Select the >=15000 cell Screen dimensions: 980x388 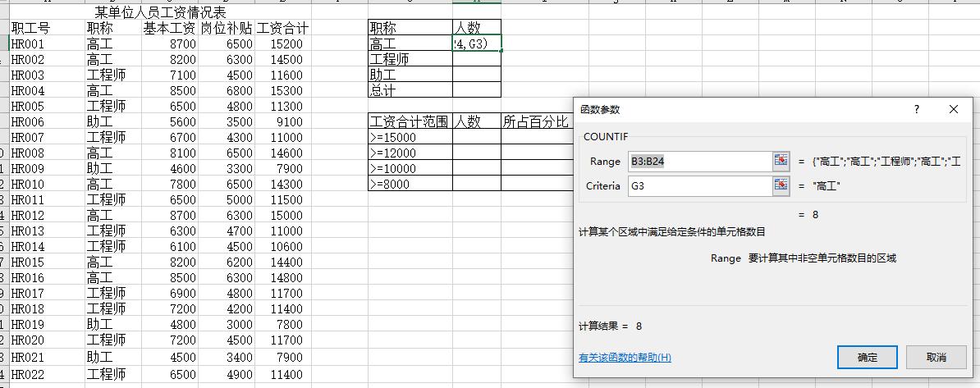coord(410,137)
